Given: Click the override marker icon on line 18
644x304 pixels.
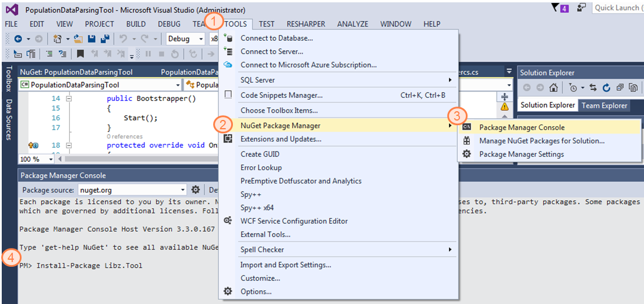Looking at the screenshot, I should (x=33, y=145).
